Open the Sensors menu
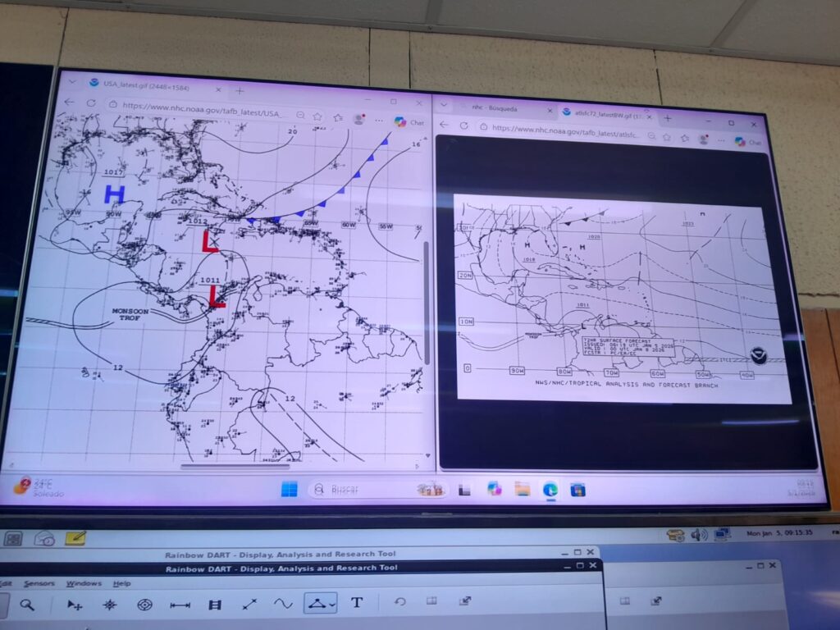840x630 pixels. point(39,583)
